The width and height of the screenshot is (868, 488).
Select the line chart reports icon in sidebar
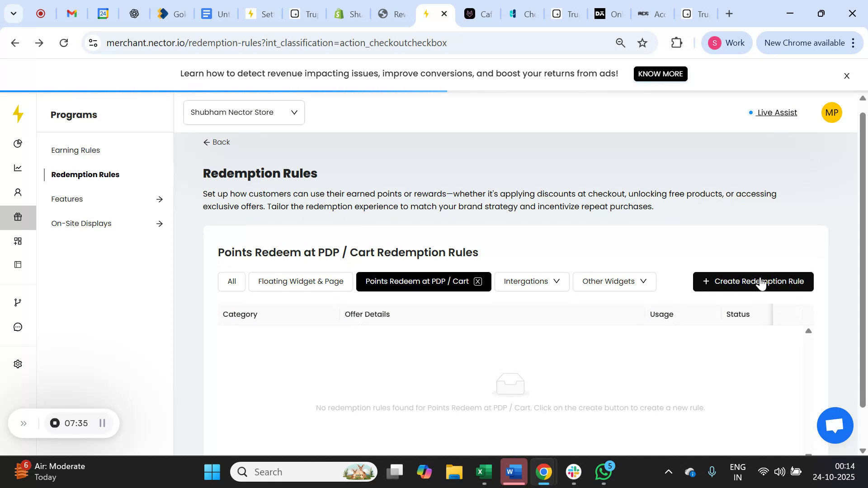(18, 168)
